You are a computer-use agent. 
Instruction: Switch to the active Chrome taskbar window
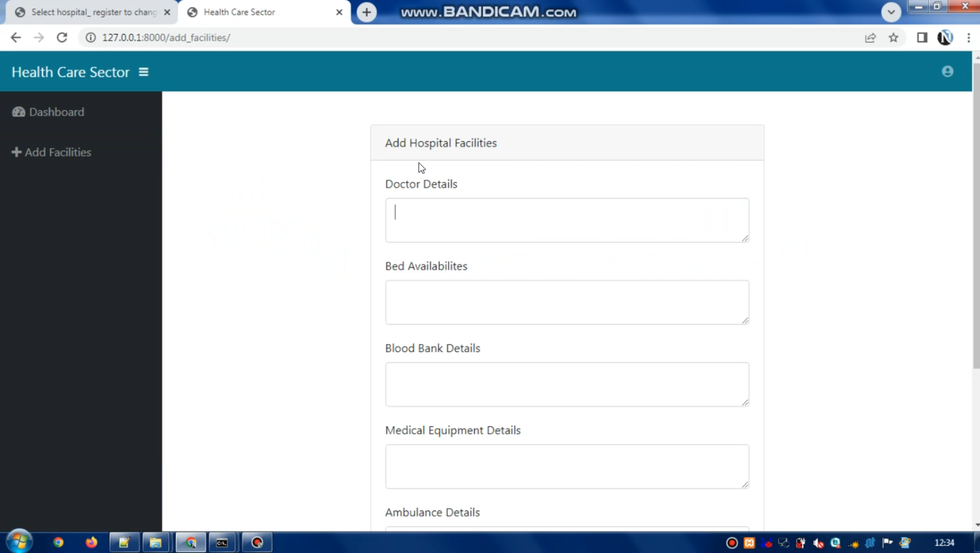(191, 543)
